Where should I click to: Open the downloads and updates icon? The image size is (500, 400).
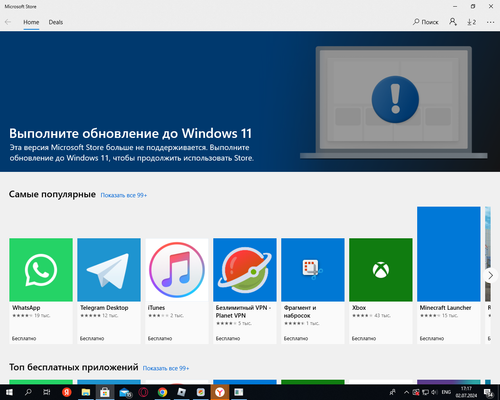471,22
